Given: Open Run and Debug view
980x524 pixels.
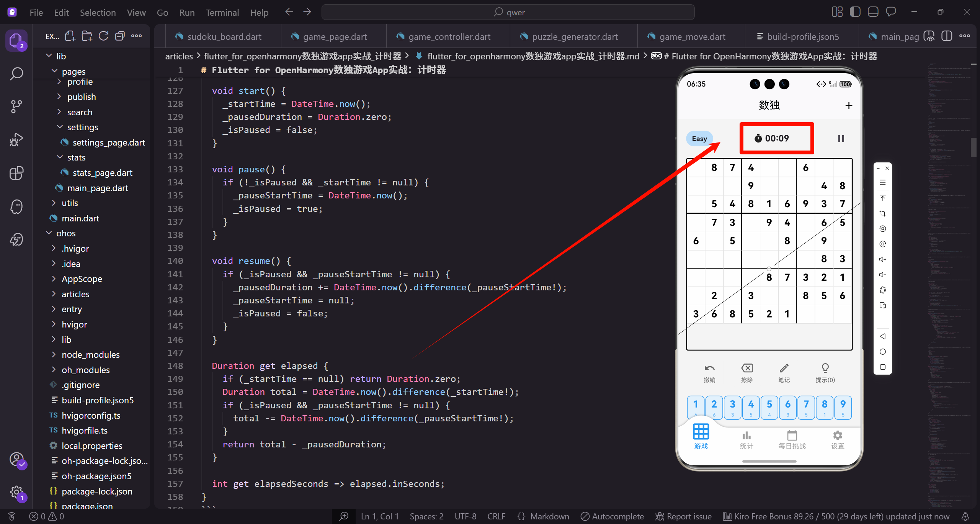Looking at the screenshot, I should pyautogui.click(x=16, y=140).
